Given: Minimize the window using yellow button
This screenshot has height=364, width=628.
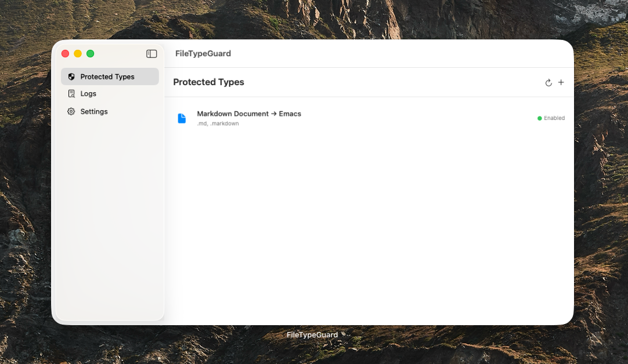Looking at the screenshot, I should tap(78, 54).
